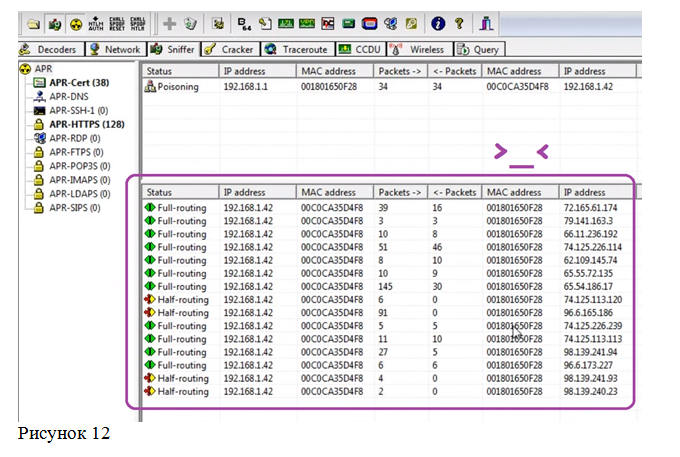Switch to the Cracker tab
Viewport: 680px width, 457px height.
[230, 49]
